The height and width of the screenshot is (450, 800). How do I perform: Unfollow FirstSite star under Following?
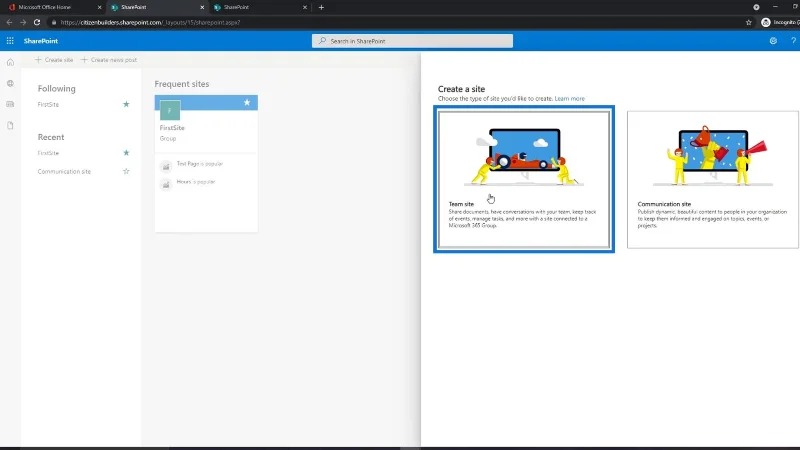[126, 104]
